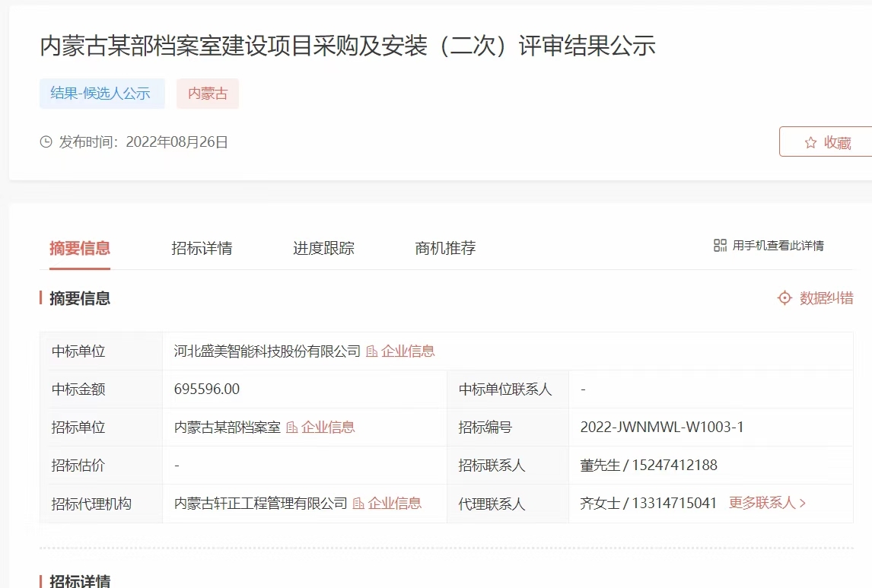Click the 中标单位联系人 label
This screenshot has height=588, width=872.
(505, 389)
